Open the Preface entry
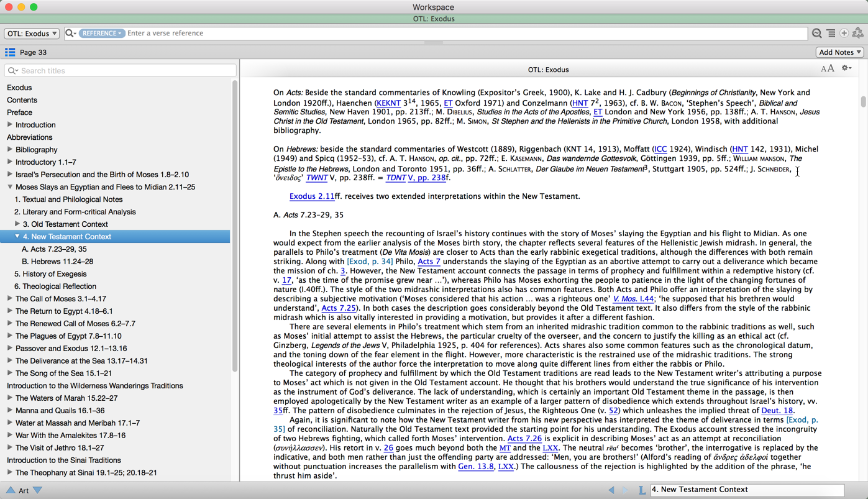The image size is (868, 499). coord(19,112)
